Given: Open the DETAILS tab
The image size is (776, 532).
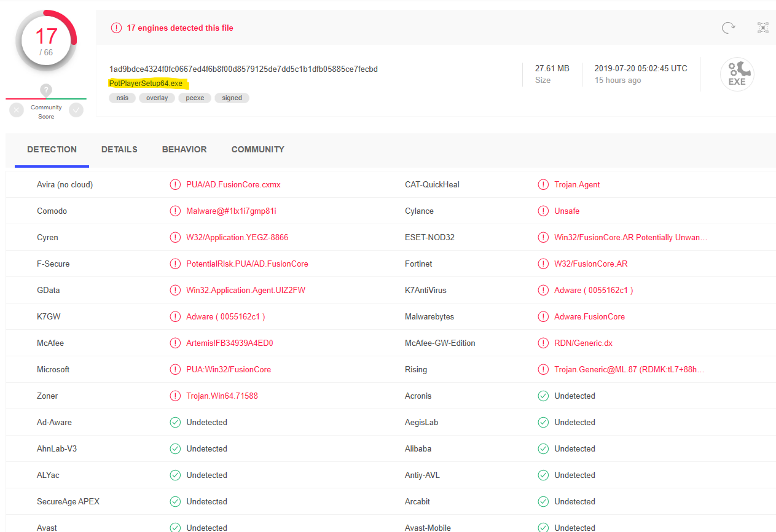Looking at the screenshot, I should (119, 149).
